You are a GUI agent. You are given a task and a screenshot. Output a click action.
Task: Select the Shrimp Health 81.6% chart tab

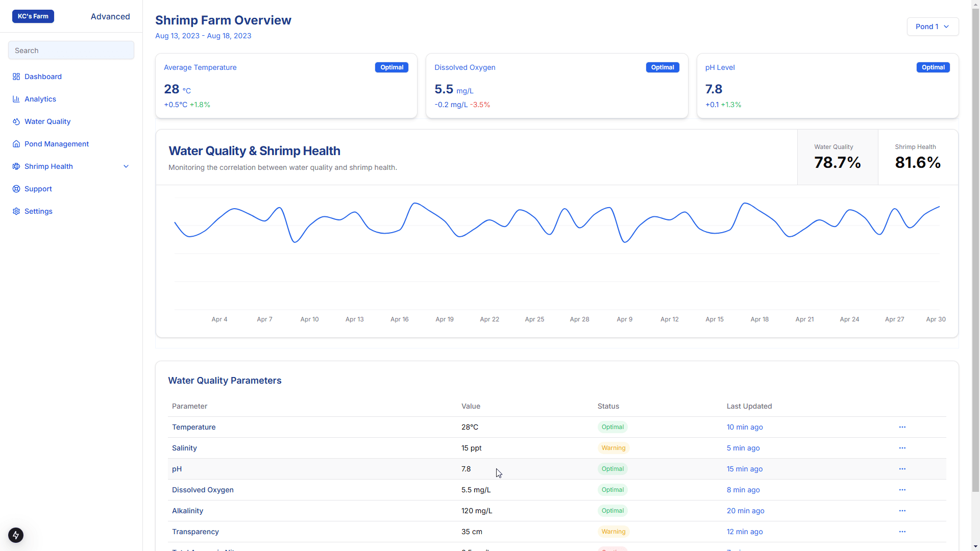coord(918,157)
